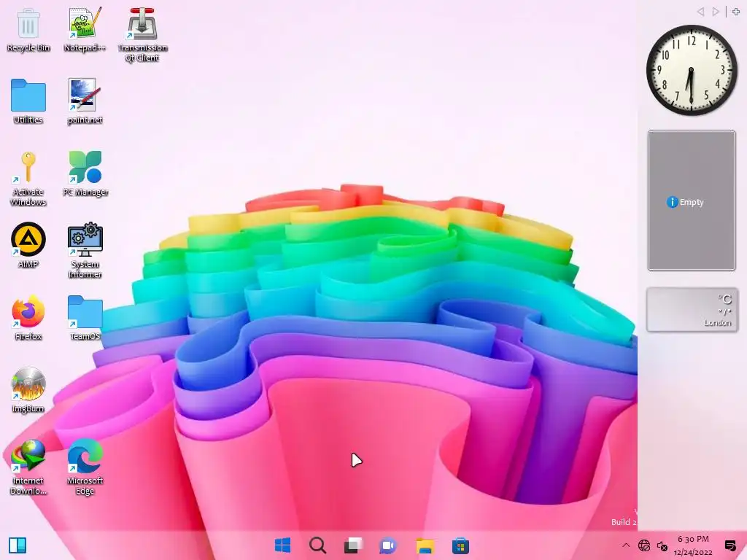
Task: Launch Notepad++ from the desktop
Action: pyautogui.click(x=85, y=29)
